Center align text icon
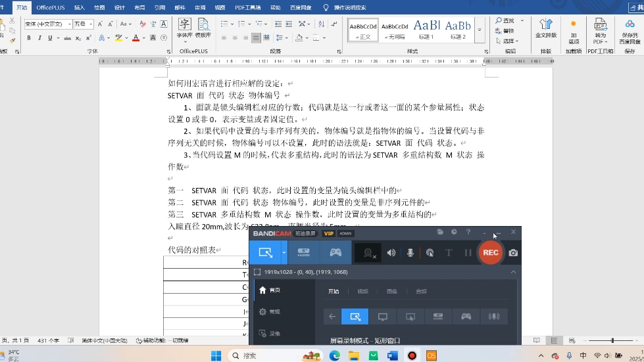644x362 pixels. pyautogui.click(x=235, y=38)
